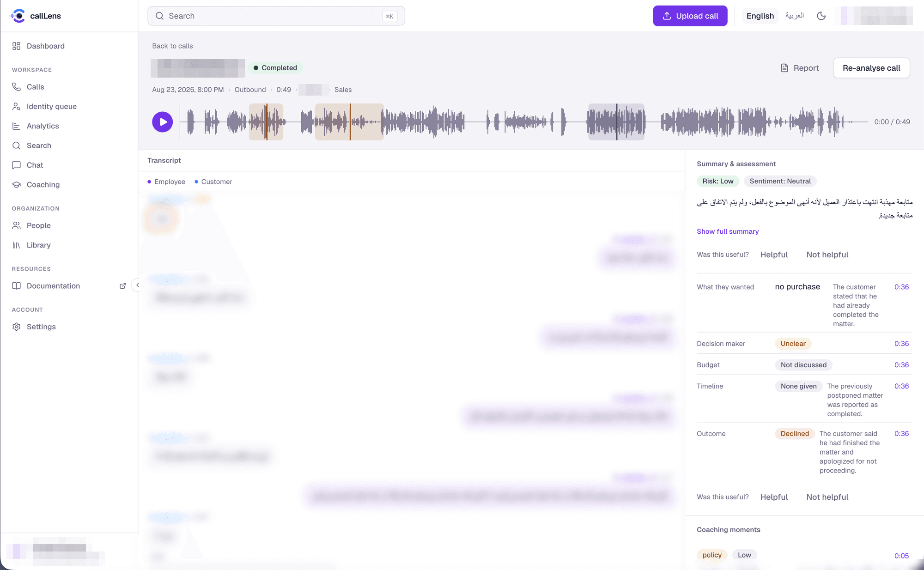Click the Documentation book icon
924x570 pixels.
[17, 286]
